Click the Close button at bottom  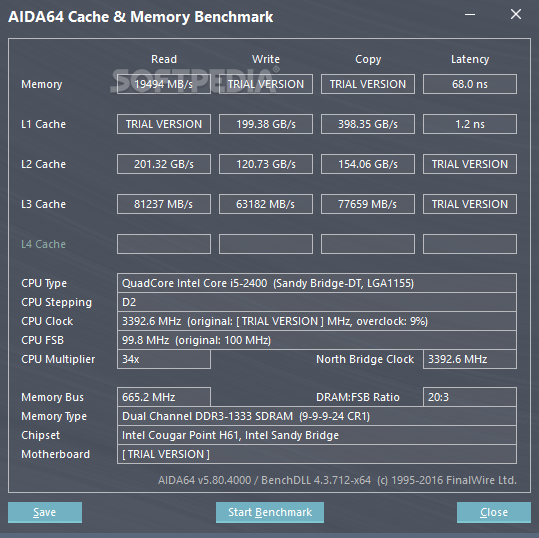click(x=494, y=512)
